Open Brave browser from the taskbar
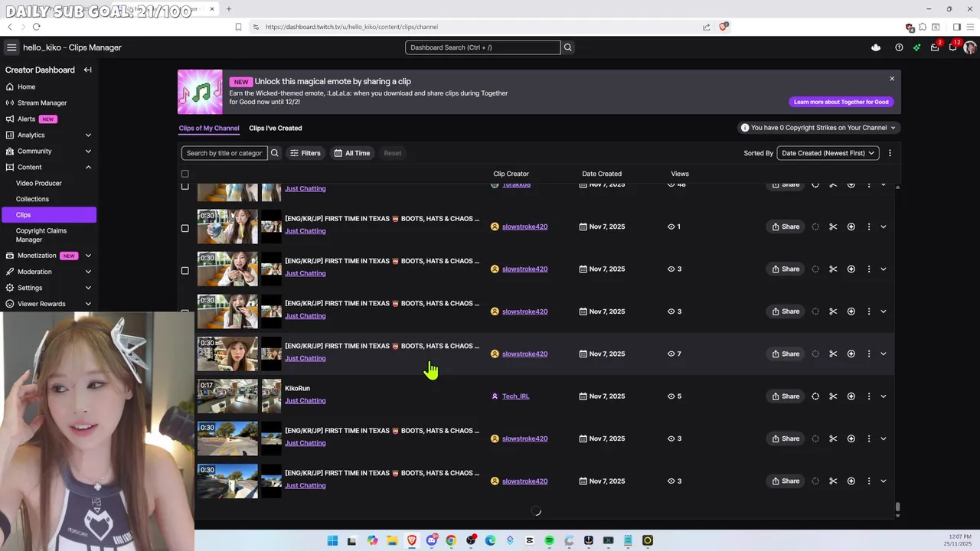This screenshot has width=980, height=551. tap(411, 540)
